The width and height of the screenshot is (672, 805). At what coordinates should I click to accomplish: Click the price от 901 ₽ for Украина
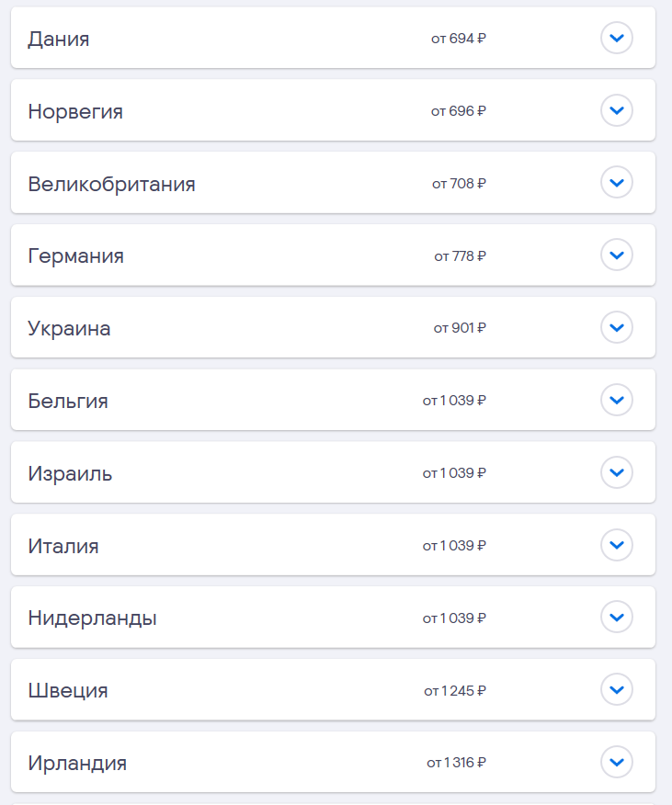click(x=461, y=327)
